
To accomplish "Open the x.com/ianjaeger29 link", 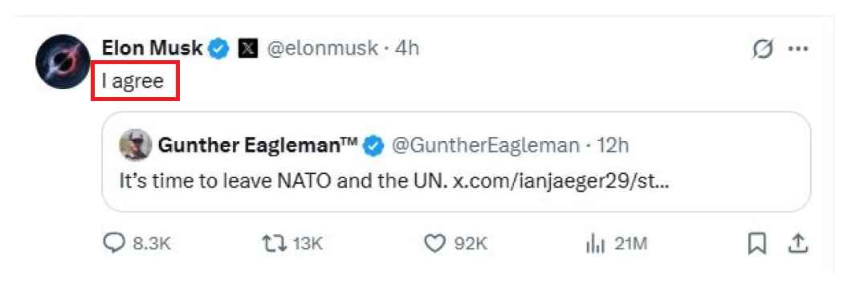I will pyautogui.click(x=560, y=181).
